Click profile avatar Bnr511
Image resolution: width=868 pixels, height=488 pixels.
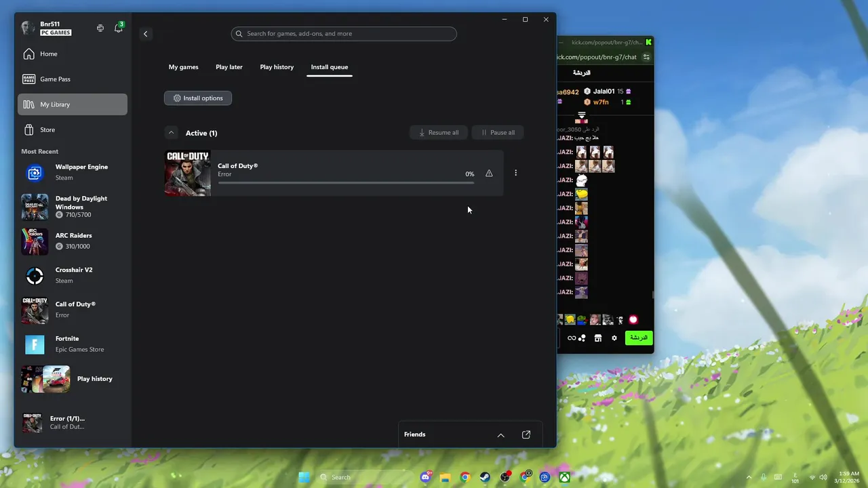28,28
